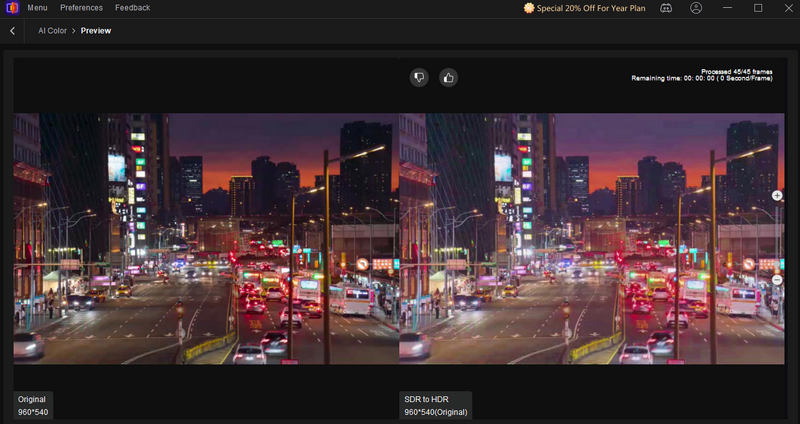Screen dimensions: 800x424
Task: Click the zoom slider track between plus and minus
Action: point(777,238)
